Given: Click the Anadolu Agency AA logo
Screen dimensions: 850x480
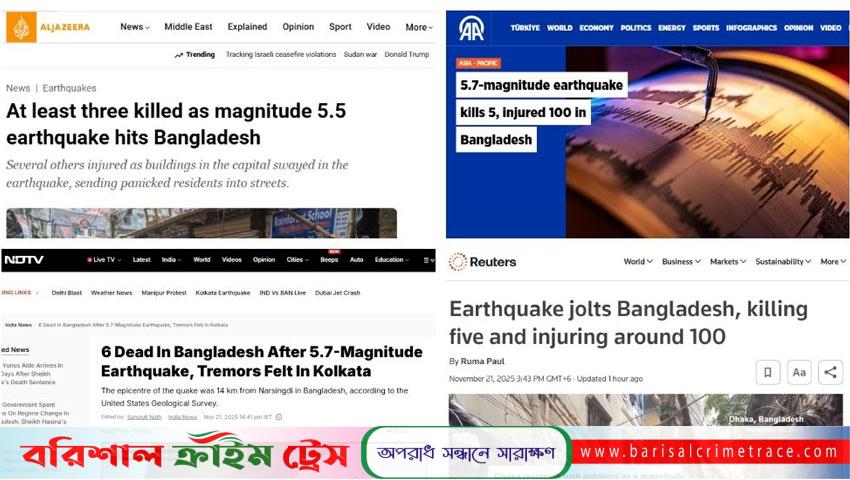Looking at the screenshot, I should 471,28.
